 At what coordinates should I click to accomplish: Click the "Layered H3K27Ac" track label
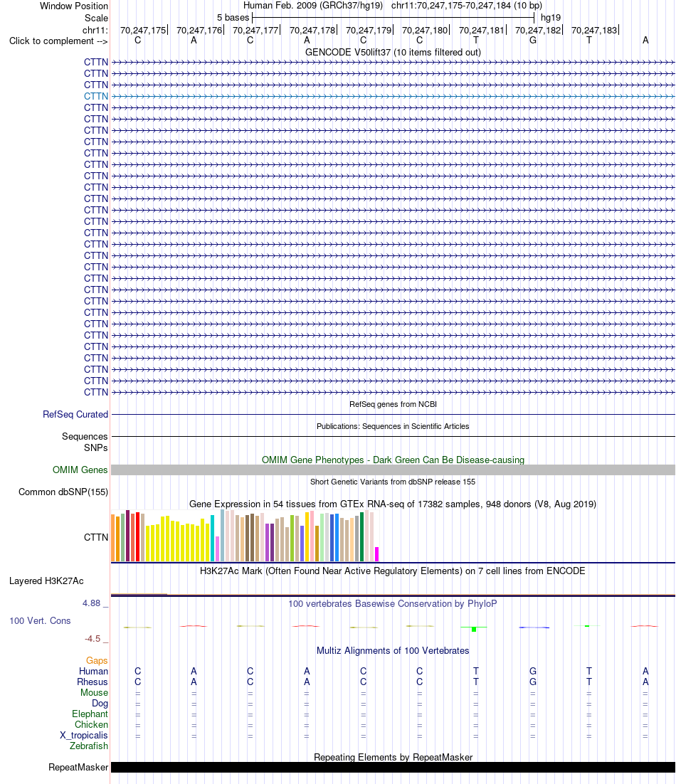46,581
